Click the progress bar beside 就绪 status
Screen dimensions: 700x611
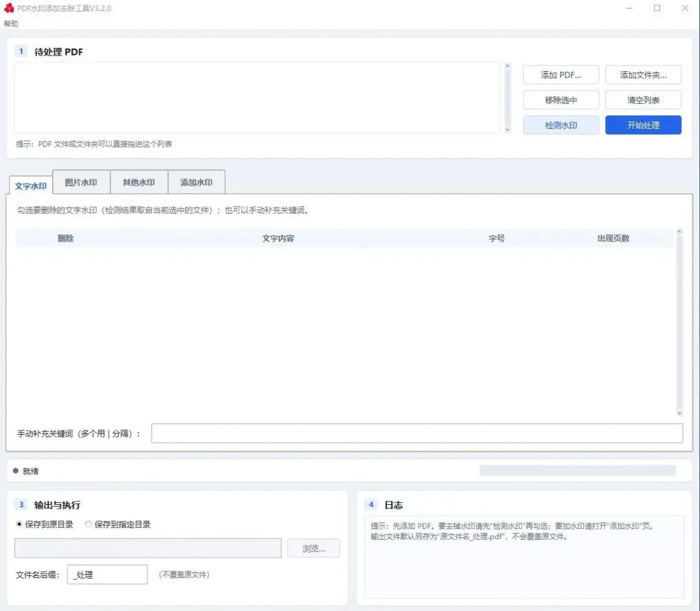(x=577, y=470)
